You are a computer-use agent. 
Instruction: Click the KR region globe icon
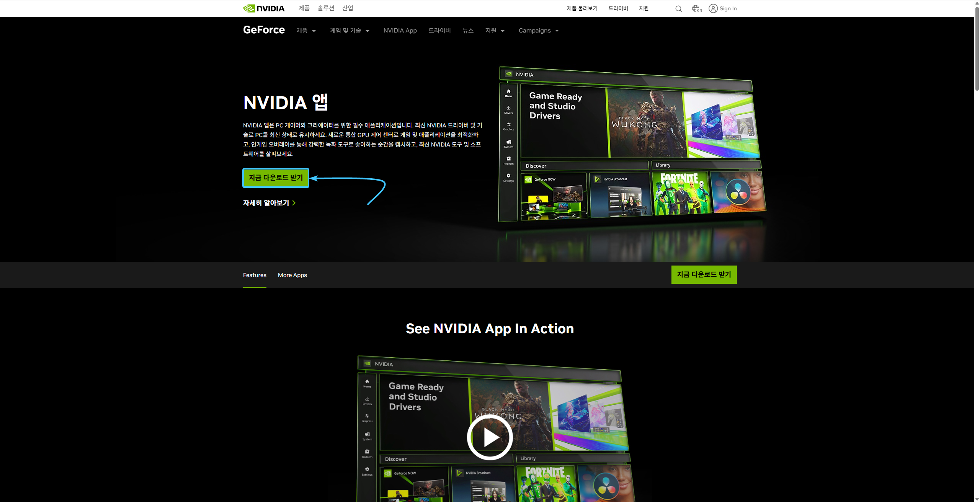[x=697, y=8]
